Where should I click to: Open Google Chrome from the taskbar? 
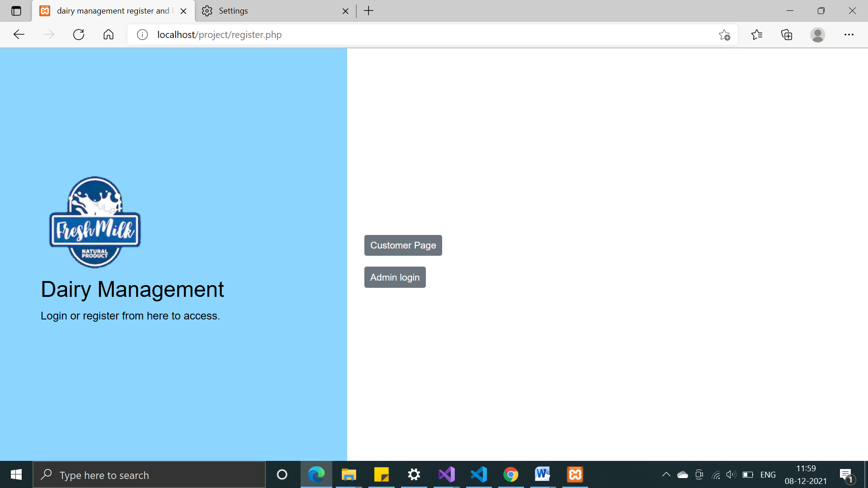pyautogui.click(x=510, y=474)
